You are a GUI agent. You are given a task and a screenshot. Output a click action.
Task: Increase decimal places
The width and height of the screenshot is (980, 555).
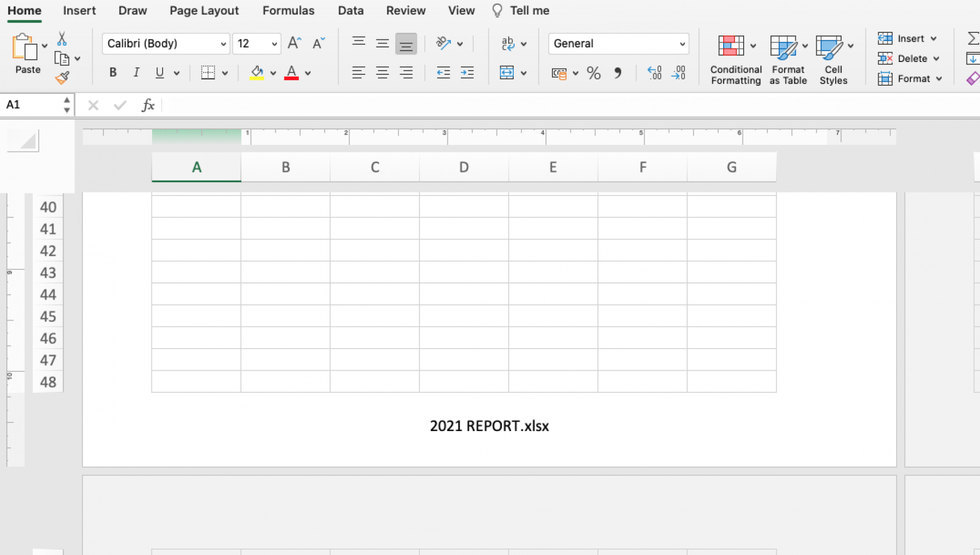tap(654, 73)
